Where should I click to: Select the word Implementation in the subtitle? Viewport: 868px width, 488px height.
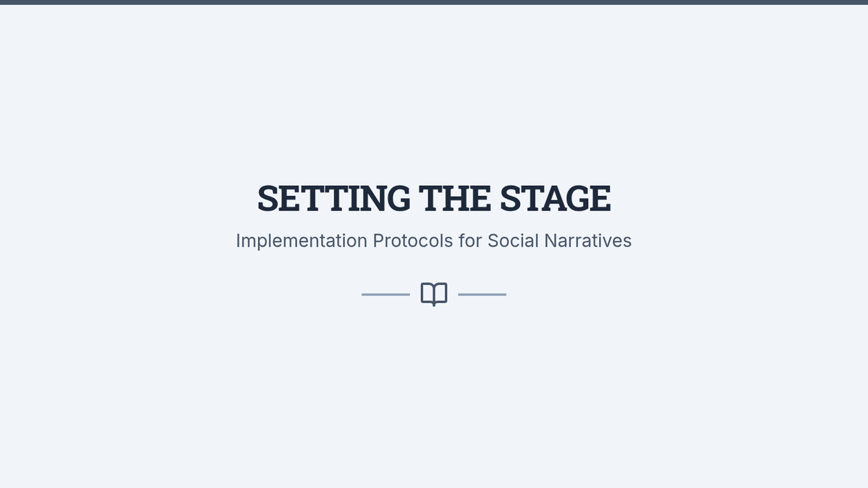point(301,241)
